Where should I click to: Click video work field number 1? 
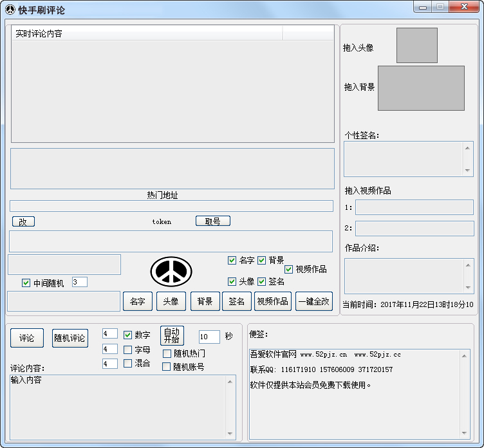pyautogui.click(x=414, y=207)
